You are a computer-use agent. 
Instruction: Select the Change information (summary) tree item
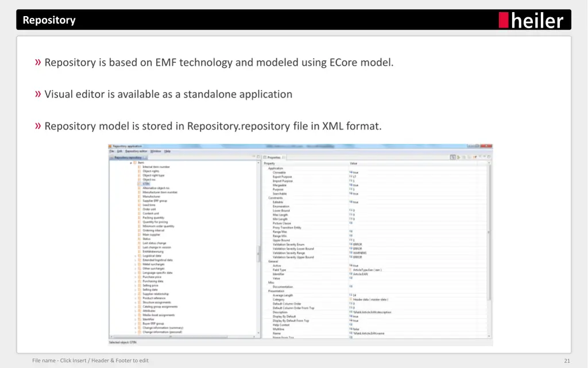tap(163, 328)
